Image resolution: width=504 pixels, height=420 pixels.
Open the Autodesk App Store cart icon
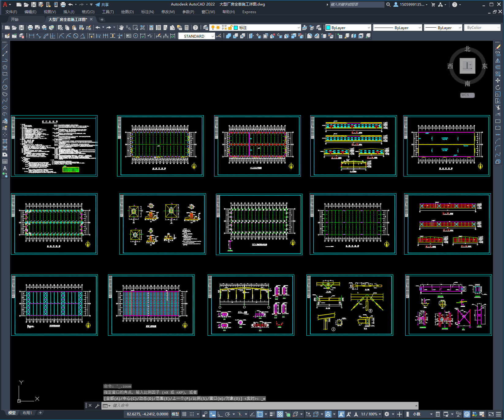click(x=433, y=5)
